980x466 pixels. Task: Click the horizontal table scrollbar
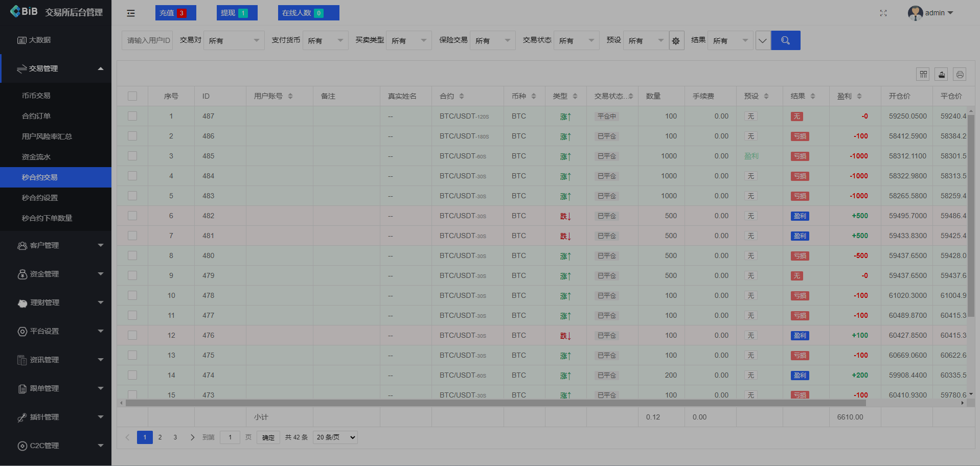point(495,403)
